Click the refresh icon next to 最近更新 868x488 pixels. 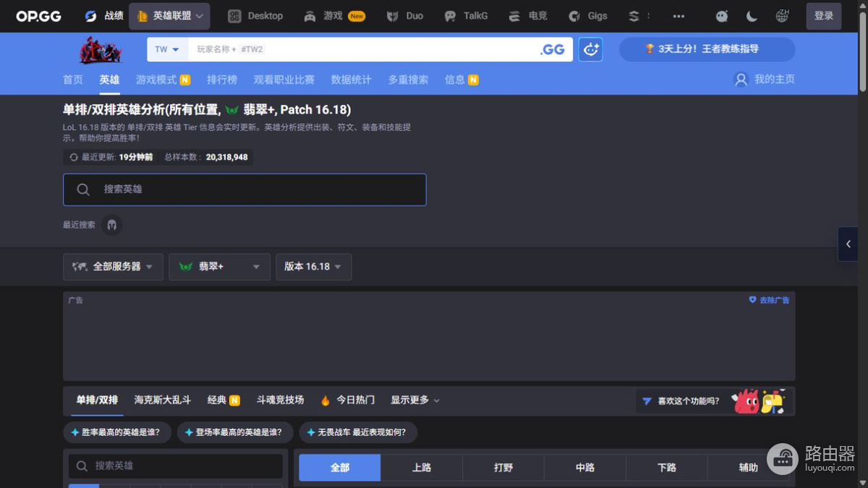point(74,157)
